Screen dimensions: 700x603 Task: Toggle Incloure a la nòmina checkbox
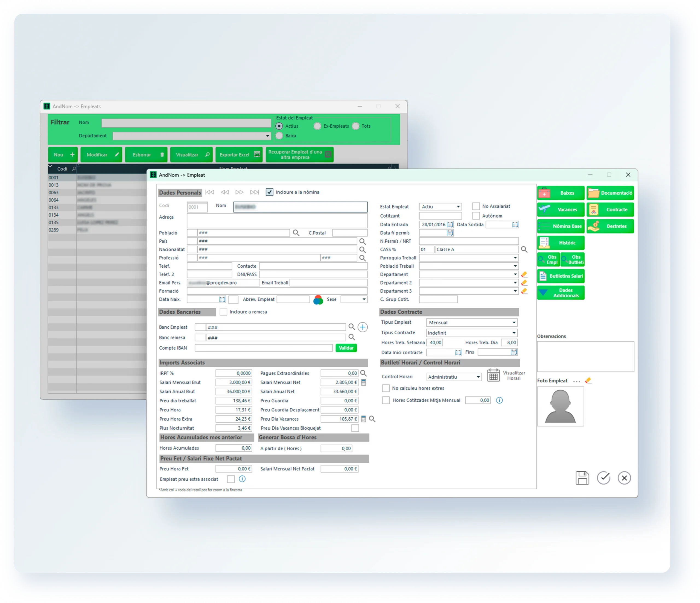tap(269, 192)
